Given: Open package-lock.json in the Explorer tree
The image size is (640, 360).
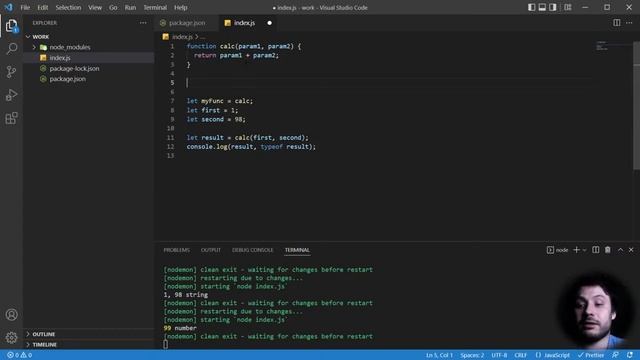Looking at the screenshot, I should (x=89, y=69).
